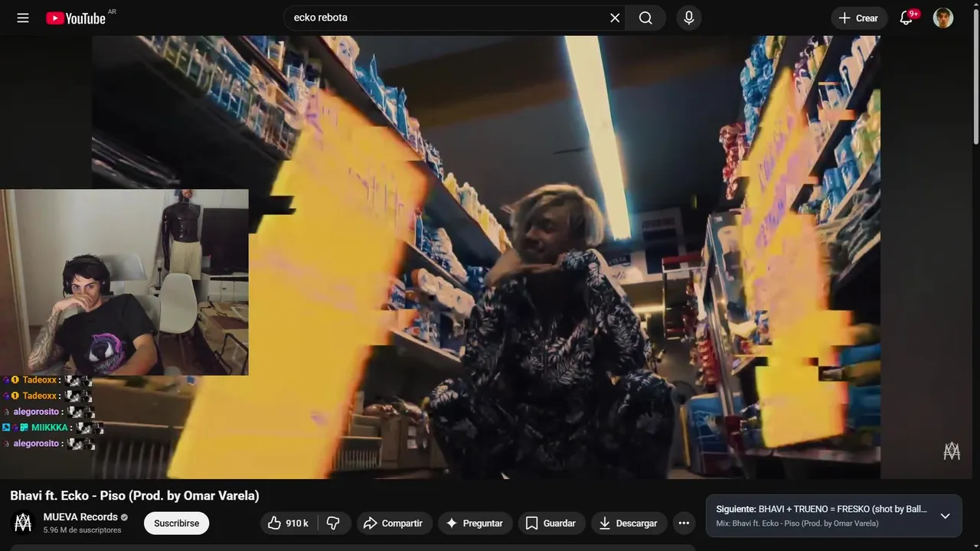Subscribe with the Suscribirse button
The height and width of the screenshot is (551, 980).
tap(176, 523)
